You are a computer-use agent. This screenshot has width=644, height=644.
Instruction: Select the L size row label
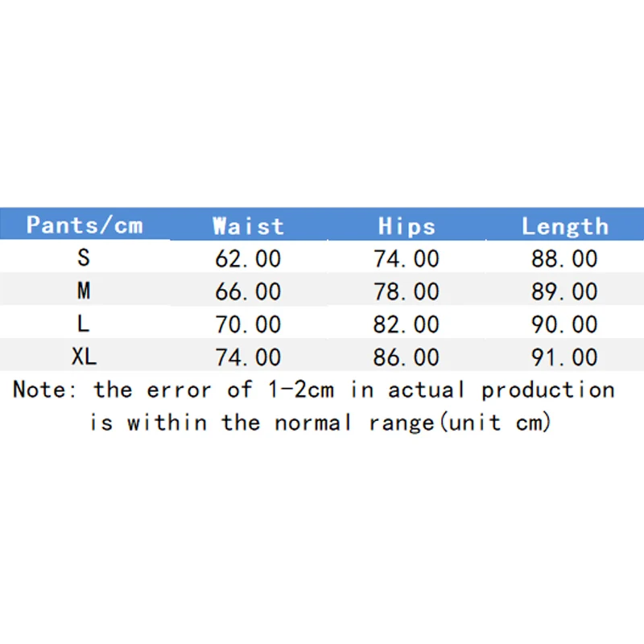84,324
